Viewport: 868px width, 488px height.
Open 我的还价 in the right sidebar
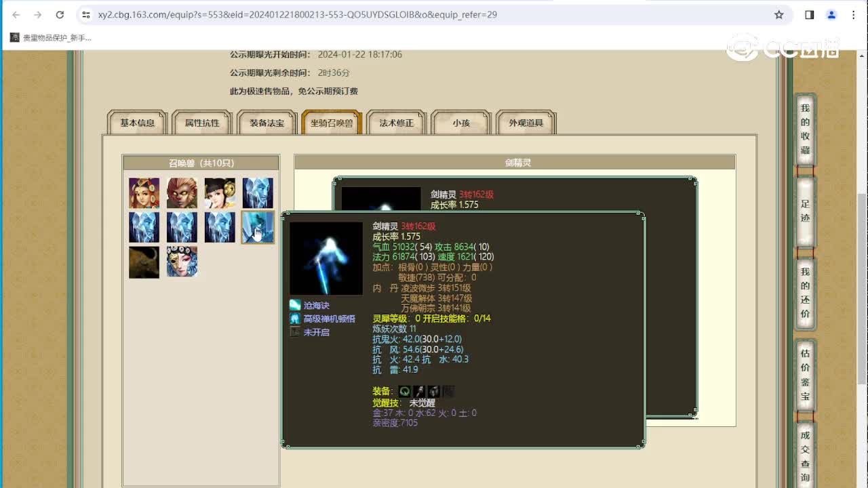pos(805,293)
